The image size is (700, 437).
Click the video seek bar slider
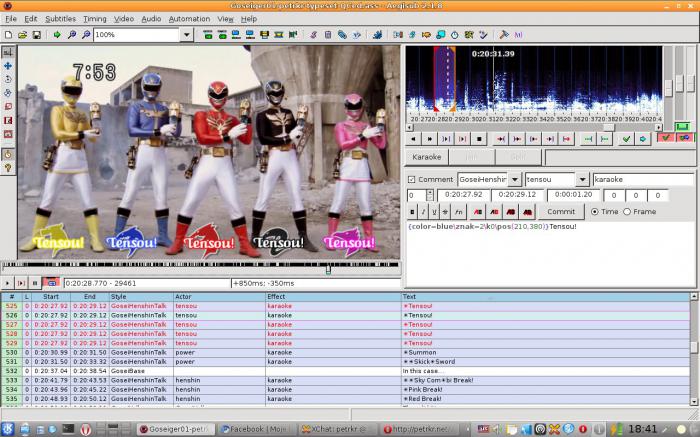pos(329,269)
